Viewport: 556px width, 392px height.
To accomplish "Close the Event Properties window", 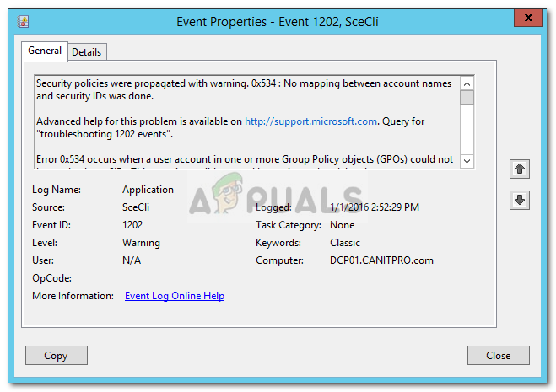I will click(528, 18).
